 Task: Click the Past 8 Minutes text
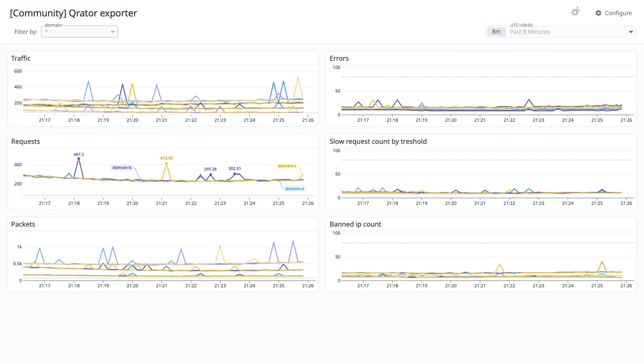[530, 32]
